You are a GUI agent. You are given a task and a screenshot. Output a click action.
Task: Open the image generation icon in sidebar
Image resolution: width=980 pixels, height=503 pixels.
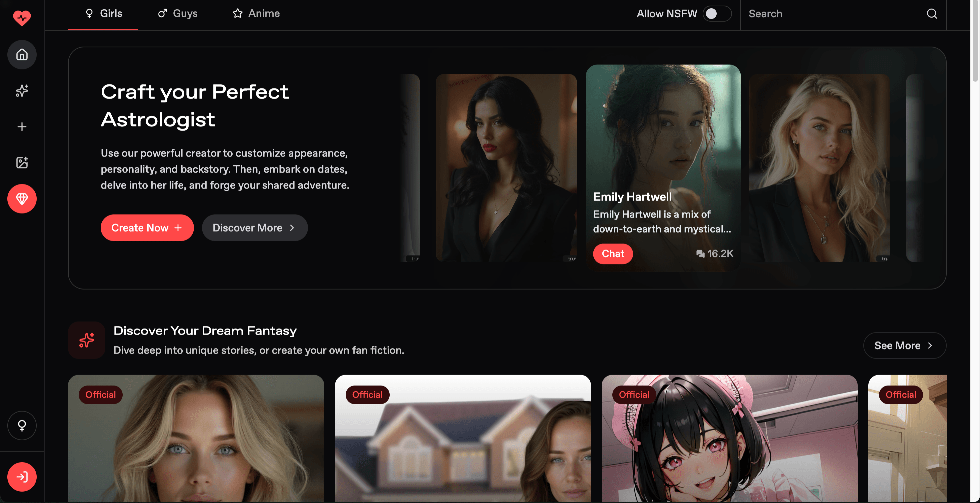[x=22, y=162]
